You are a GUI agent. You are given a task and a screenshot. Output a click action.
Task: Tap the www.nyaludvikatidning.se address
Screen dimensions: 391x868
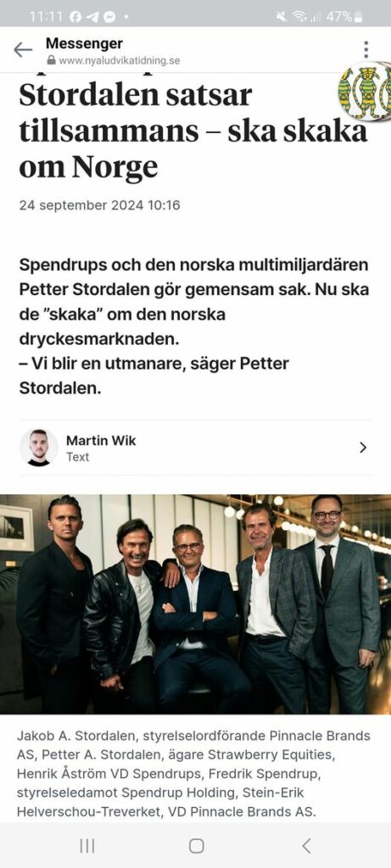(119, 61)
